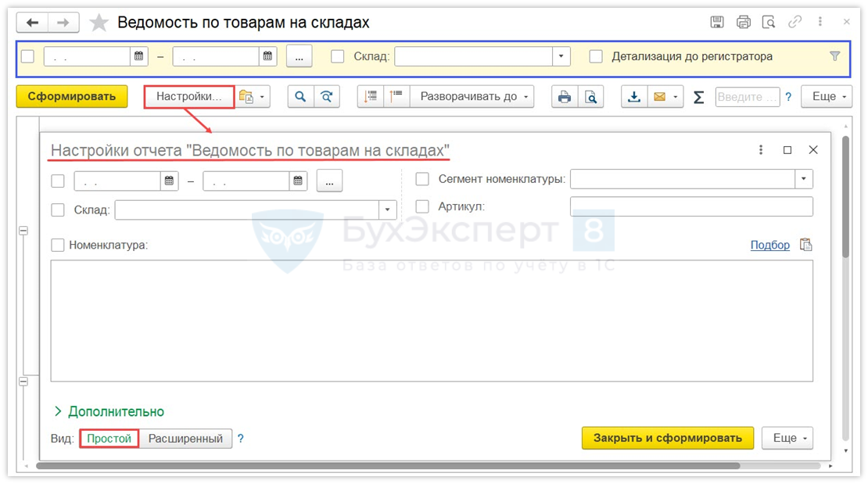Click help question mark beside Вид

pos(240,438)
